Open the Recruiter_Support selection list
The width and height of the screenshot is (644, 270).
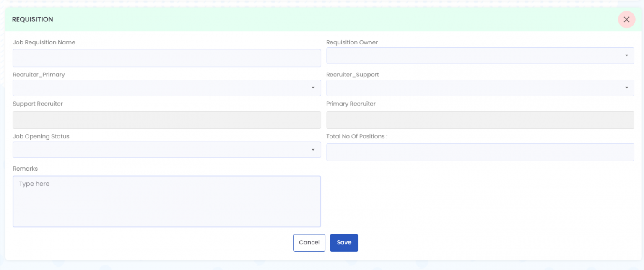point(461,88)
